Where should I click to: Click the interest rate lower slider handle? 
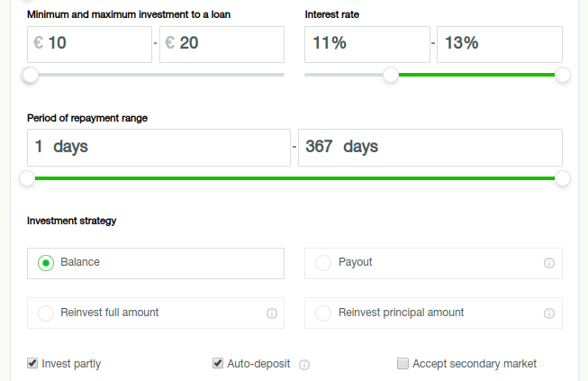[x=391, y=75]
